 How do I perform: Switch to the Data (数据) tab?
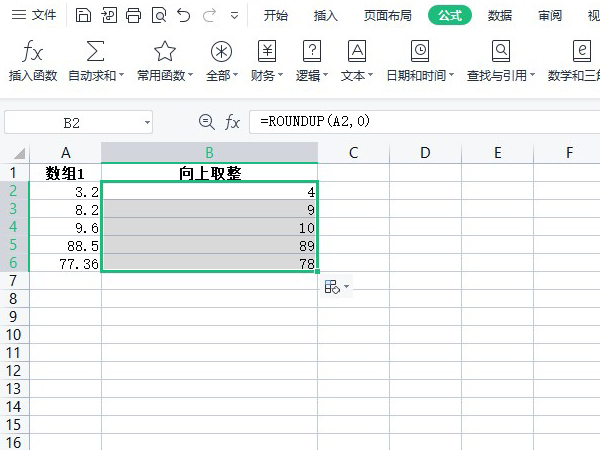[499, 15]
